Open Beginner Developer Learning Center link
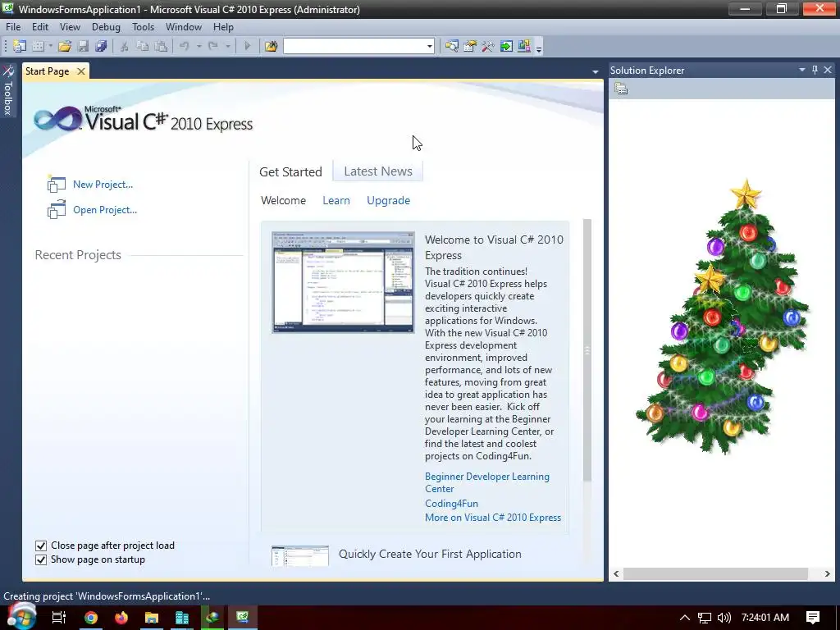 point(486,482)
